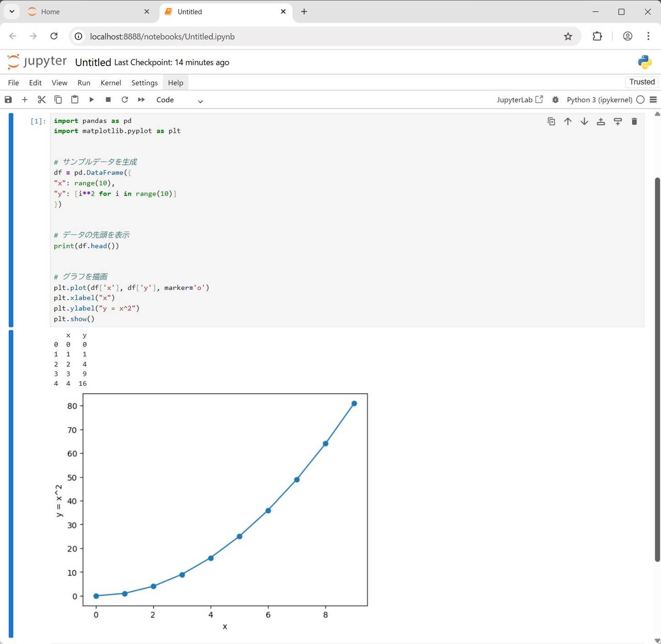Restart kernel and run all cells (fast-forward)

(141, 100)
